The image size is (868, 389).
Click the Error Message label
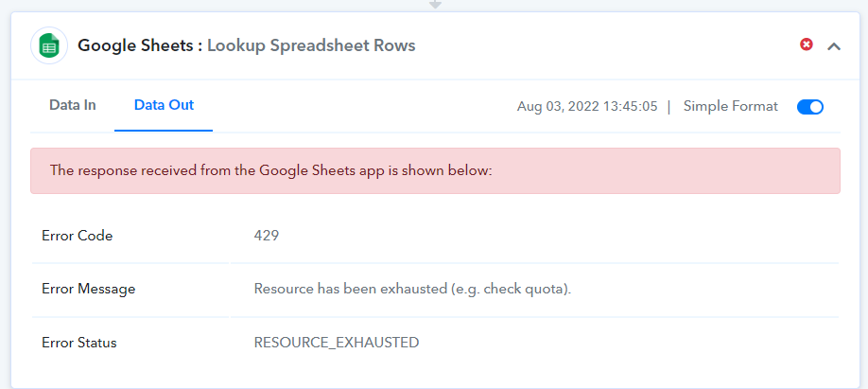tap(89, 289)
